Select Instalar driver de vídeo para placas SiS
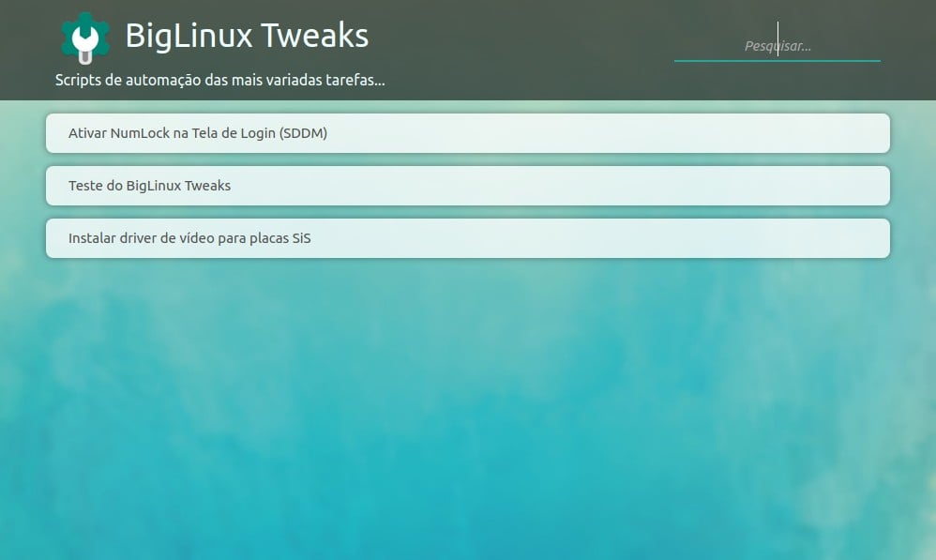Image resolution: width=936 pixels, height=560 pixels. click(468, 238)
